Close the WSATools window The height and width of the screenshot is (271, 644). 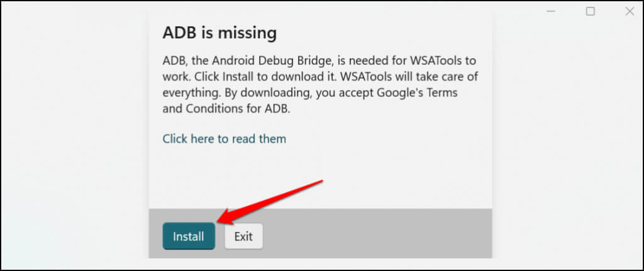pos(629,11)
